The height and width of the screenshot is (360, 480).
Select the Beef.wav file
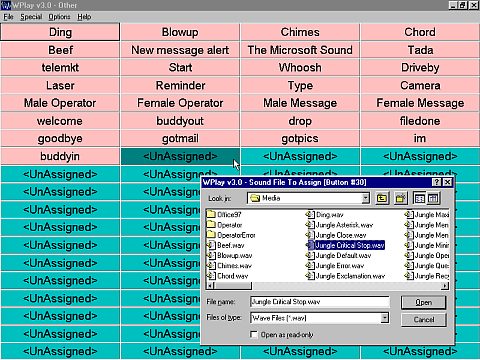pos(226,245)
